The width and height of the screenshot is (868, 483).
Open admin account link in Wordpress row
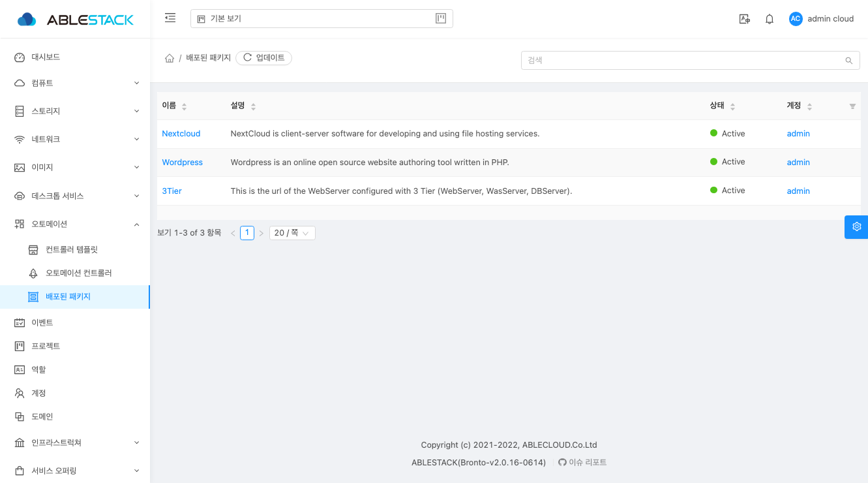pyautogui.click(x=798, y=163)
